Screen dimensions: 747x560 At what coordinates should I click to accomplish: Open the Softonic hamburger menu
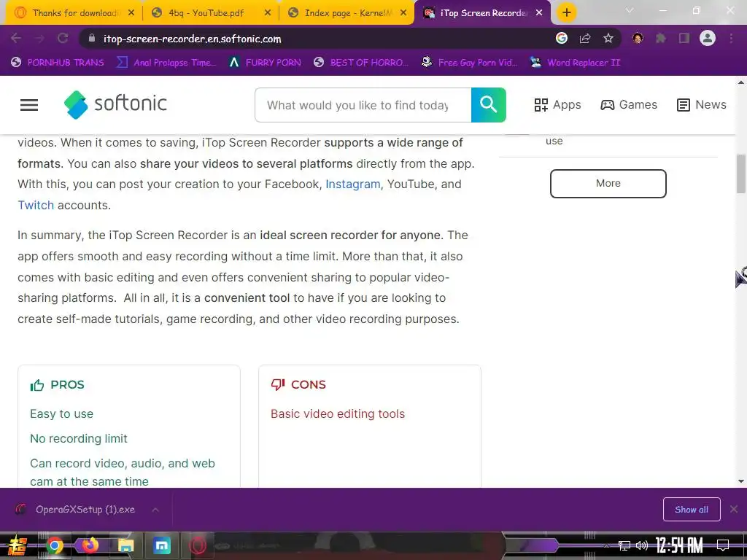[x=29, y=105]
